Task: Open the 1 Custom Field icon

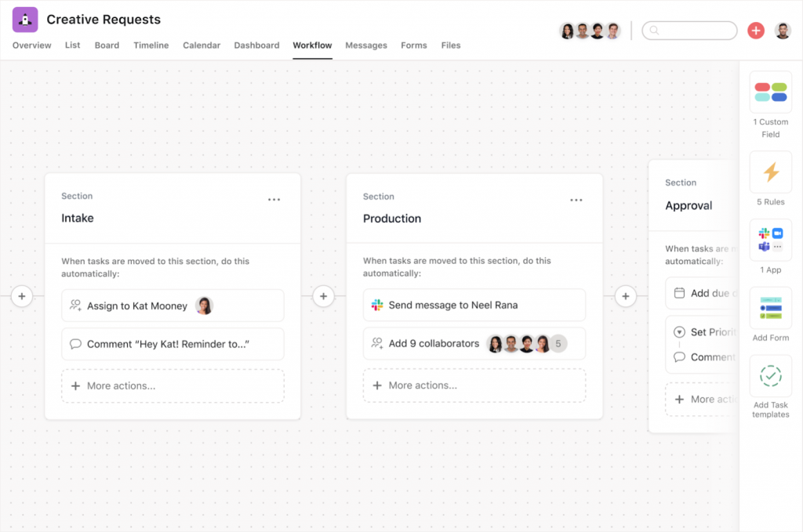Action: 770,92
